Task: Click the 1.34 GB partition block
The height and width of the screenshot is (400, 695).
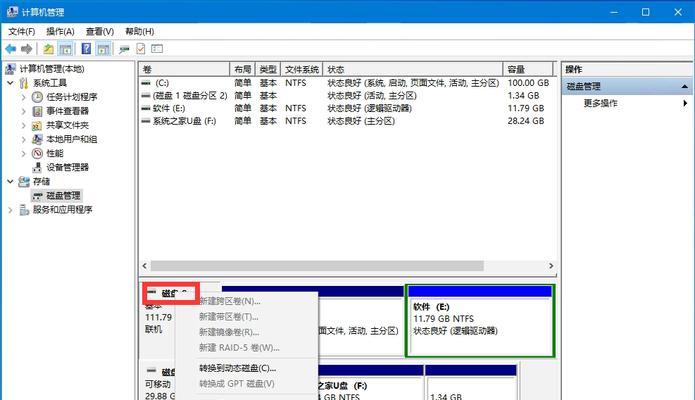Action: (x=472, y=383)
